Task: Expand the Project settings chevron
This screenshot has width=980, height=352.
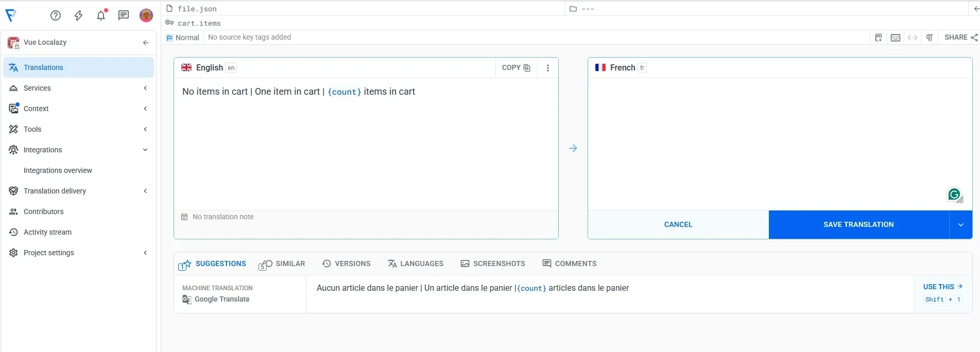Action: (x=146, y=253)
